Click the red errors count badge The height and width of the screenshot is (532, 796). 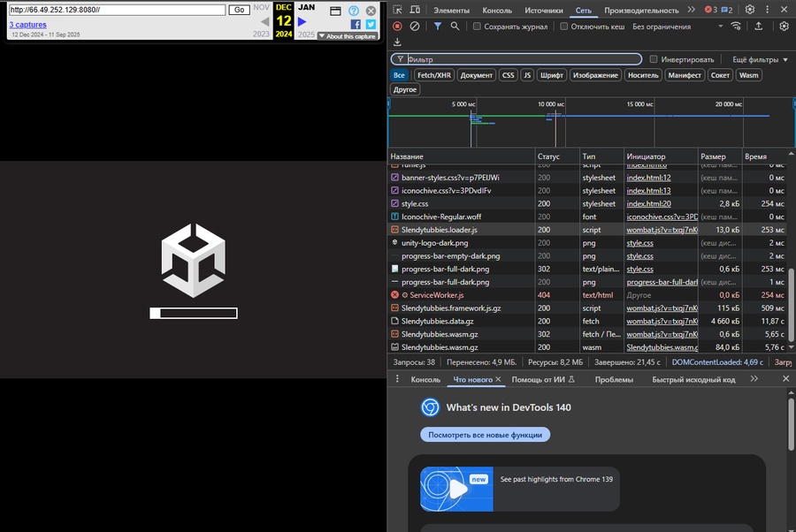point(711,10)
